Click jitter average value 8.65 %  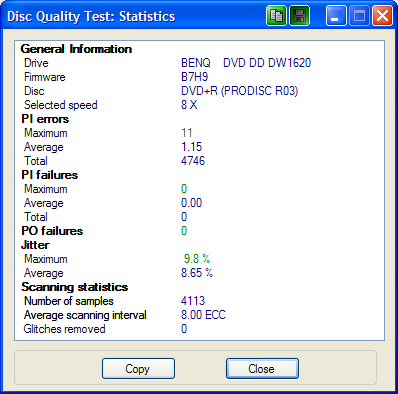coord(197,273)
